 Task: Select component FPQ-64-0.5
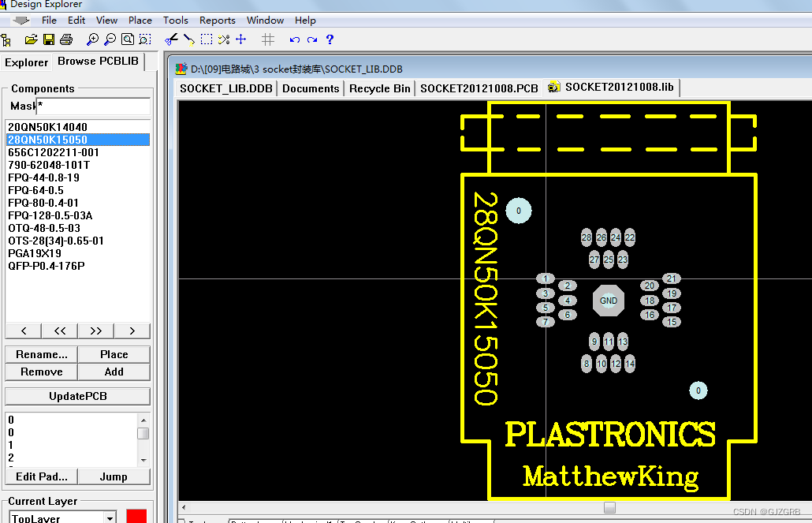point(78,190)
